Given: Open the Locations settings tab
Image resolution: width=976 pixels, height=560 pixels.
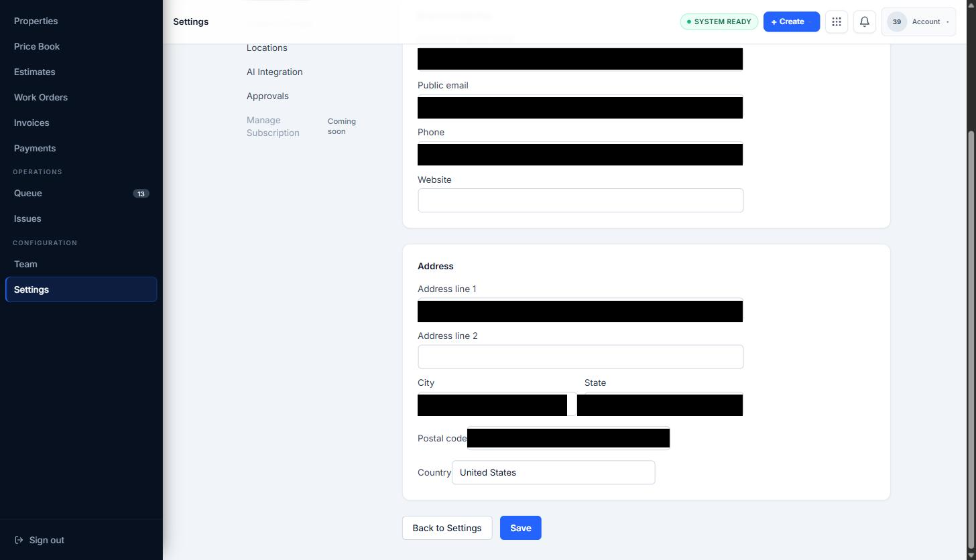Looking at the screenshot, I should click(x=267, y=48).
